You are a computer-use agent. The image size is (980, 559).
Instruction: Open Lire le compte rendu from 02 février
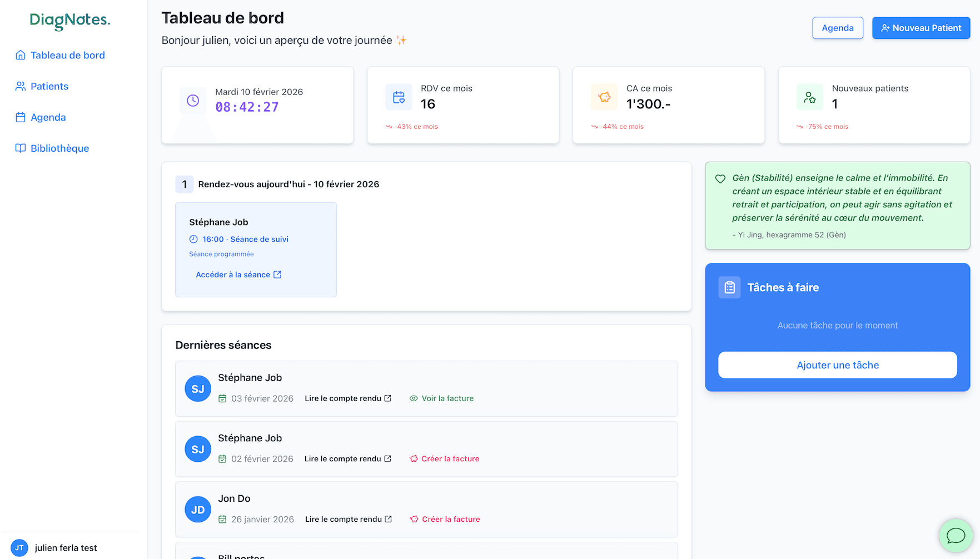(x=344, y=458)
